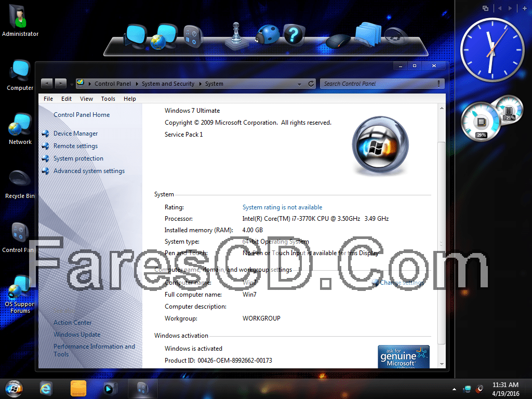
Task: Click the Search Control Panel field
Action: tap(382, 84)
